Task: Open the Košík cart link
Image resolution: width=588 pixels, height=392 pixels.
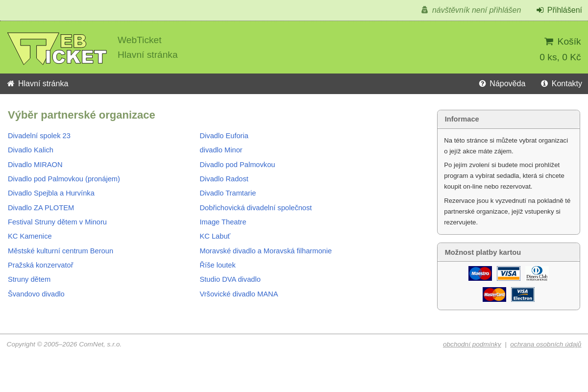Action: tap(569, 42)
